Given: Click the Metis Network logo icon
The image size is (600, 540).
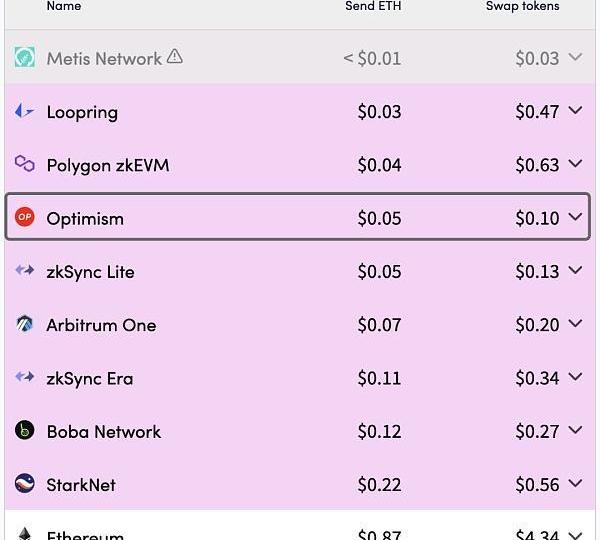Looking at the screenshot, I should 25,58.
